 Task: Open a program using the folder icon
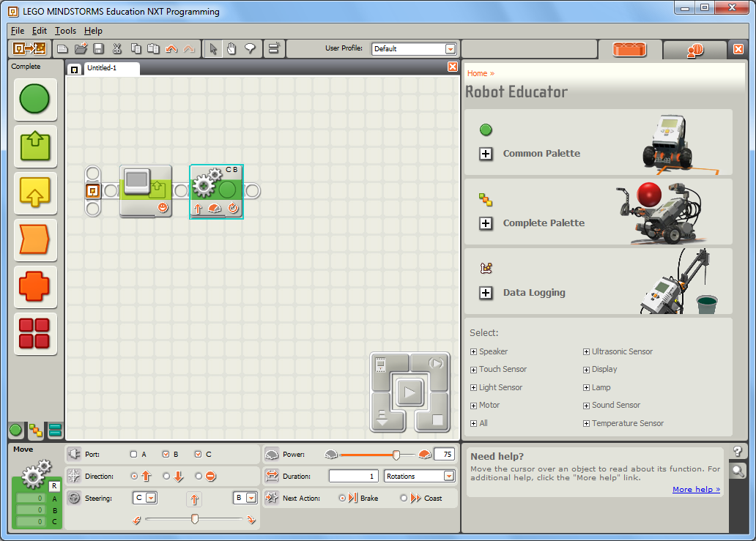point(81,48)
